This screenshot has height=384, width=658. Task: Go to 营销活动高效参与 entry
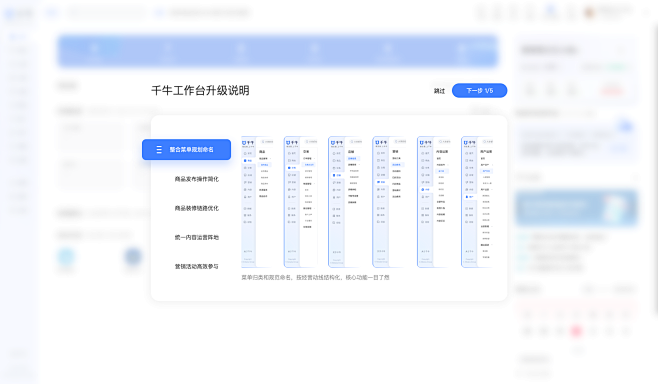pyautogui.click(x=196, y=266)
